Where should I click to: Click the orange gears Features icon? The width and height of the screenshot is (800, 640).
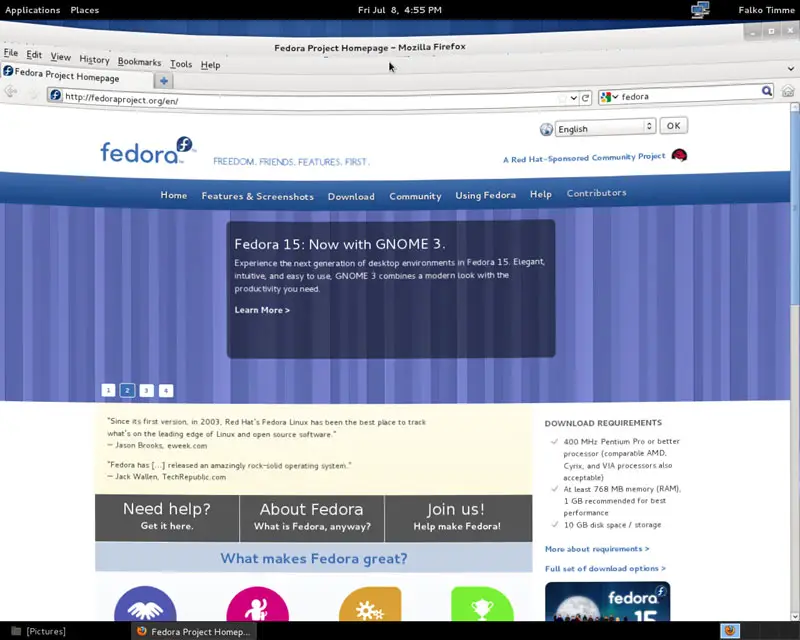pos(370,605)
